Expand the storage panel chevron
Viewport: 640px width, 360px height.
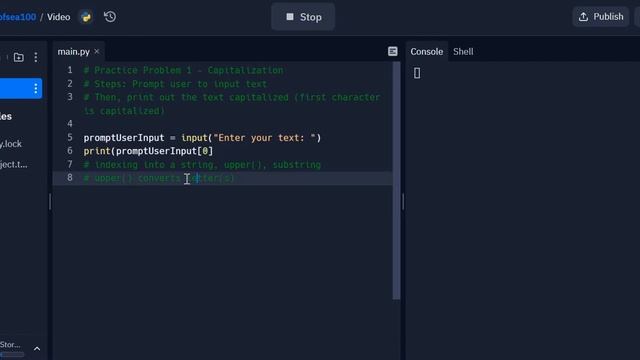pos(37,349)
